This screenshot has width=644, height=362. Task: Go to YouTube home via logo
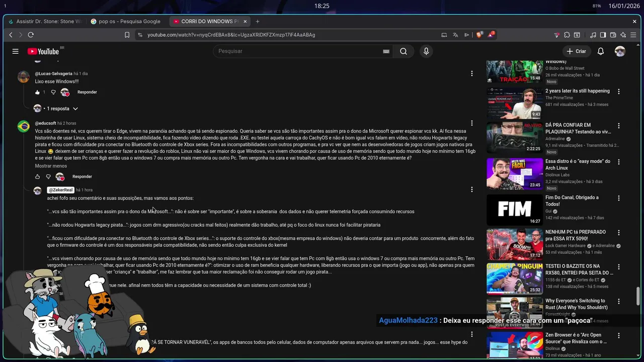coord(43,51)
